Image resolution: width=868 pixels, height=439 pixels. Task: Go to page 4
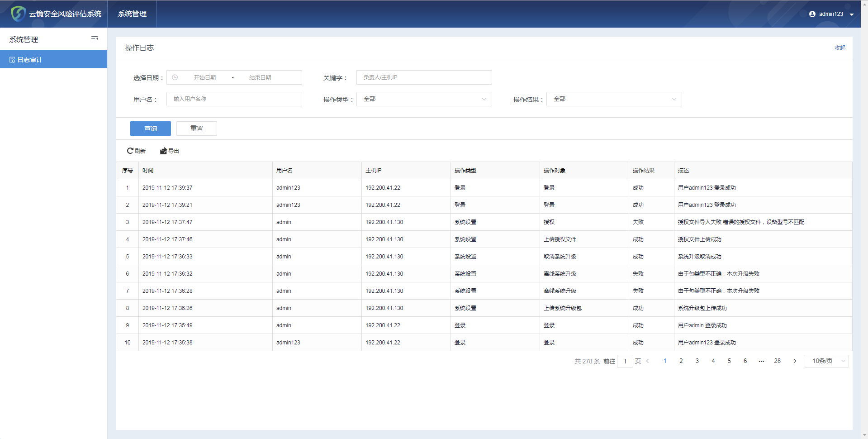[713, 361]
